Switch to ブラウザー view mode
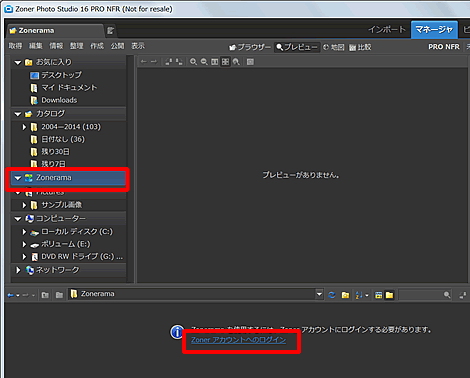 pos(250,47)
